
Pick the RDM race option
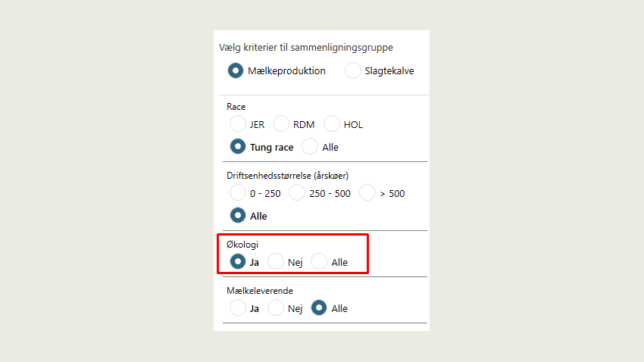point(281,124)
